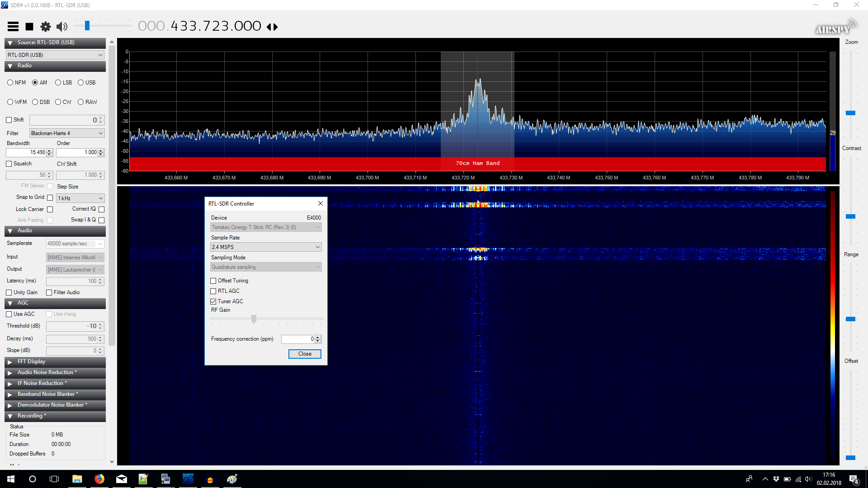Screen dimensions: 868x488
Task: Increase frequency correction ppm stepper
Action: tap(318, 337)
